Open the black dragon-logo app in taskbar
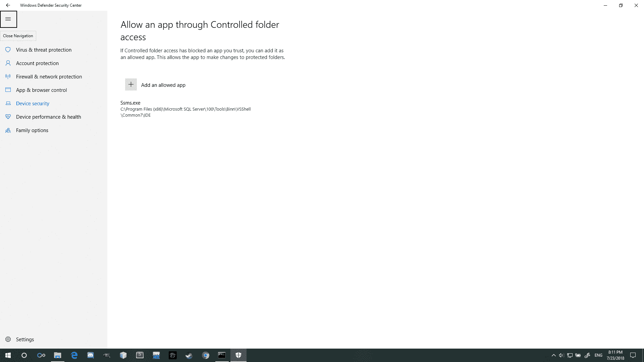 [173, 355]
